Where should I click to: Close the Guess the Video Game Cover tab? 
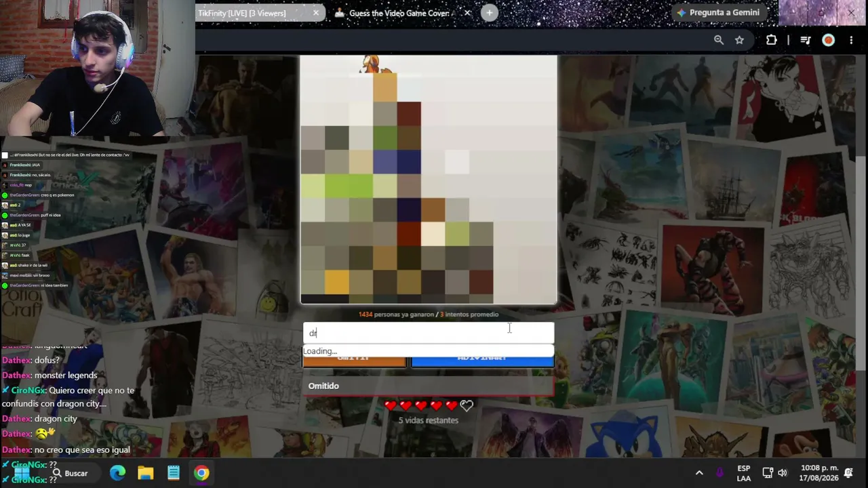point(467,13)
